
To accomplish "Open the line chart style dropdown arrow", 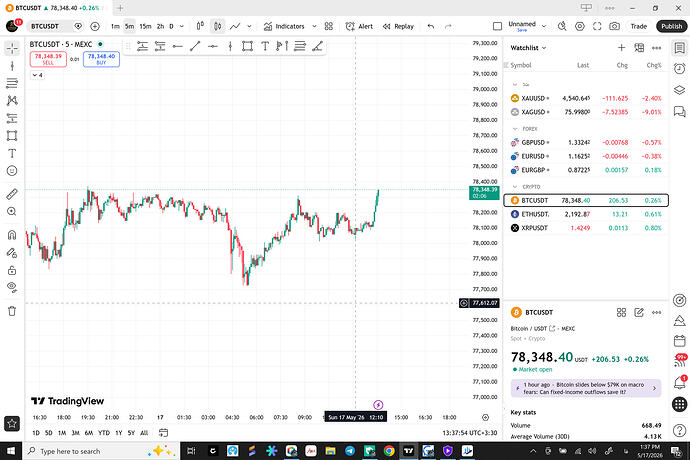I will click(x=249, y=26).
